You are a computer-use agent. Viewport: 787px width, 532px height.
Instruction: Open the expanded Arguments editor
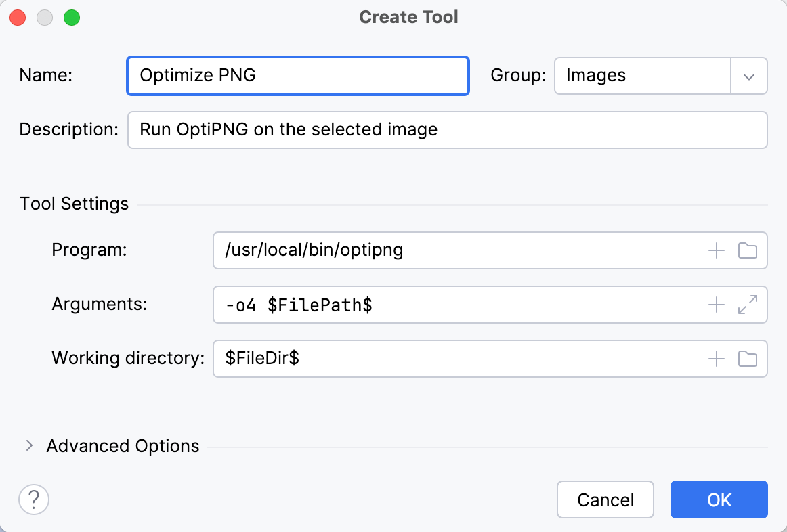(x=748, y=305)
